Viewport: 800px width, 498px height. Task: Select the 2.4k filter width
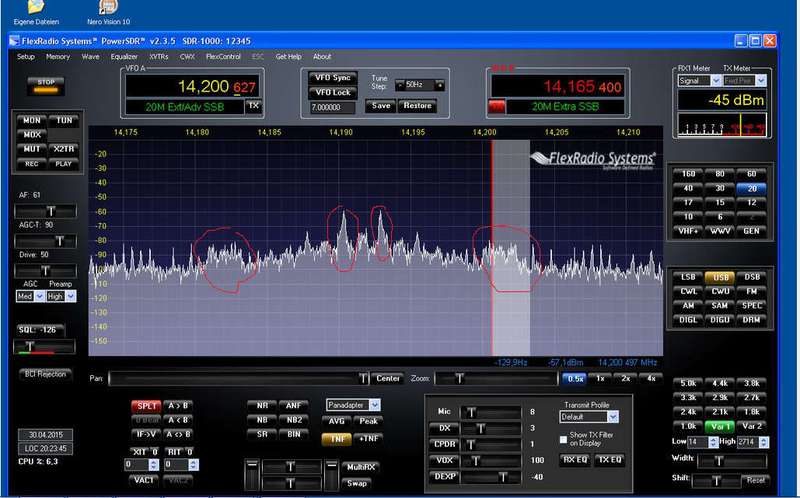688,412
